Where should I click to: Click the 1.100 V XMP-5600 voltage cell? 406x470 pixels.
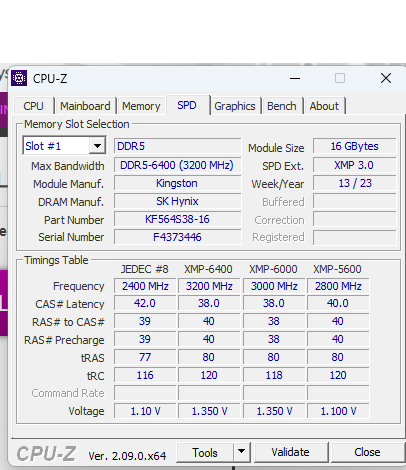point(338,411)
